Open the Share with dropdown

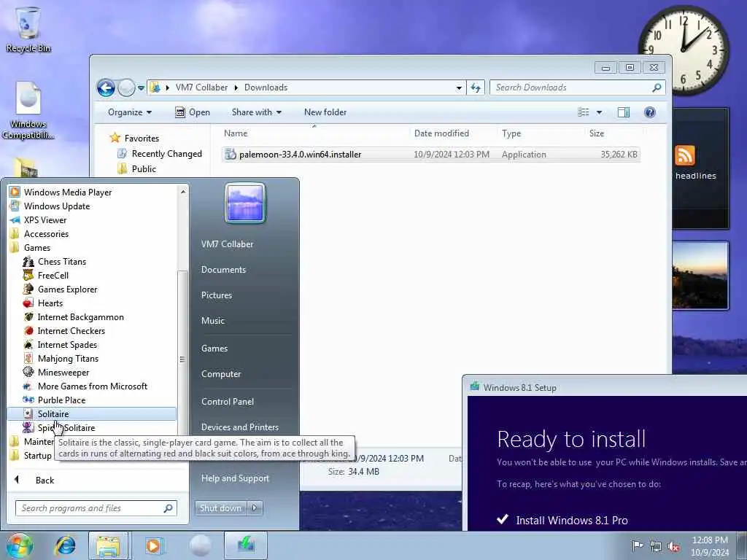(x=256, y=112)
